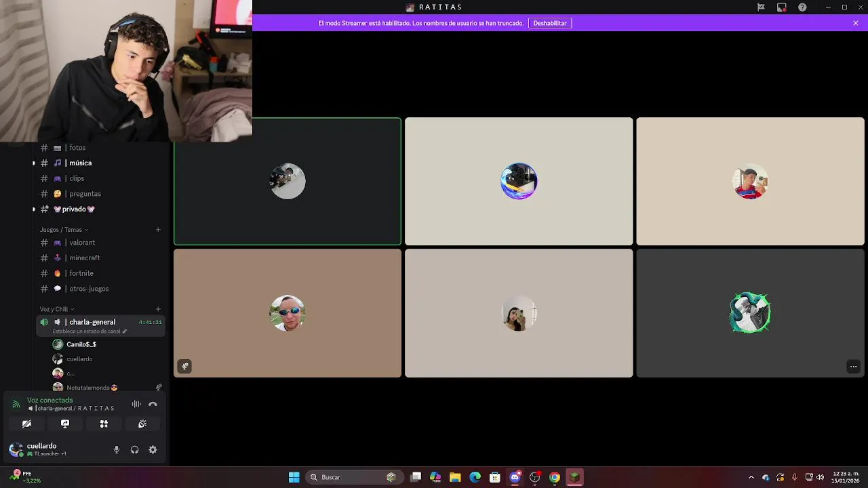868x488 pixels.
Task: Share your screen button in voice panel
Action: 65,424
